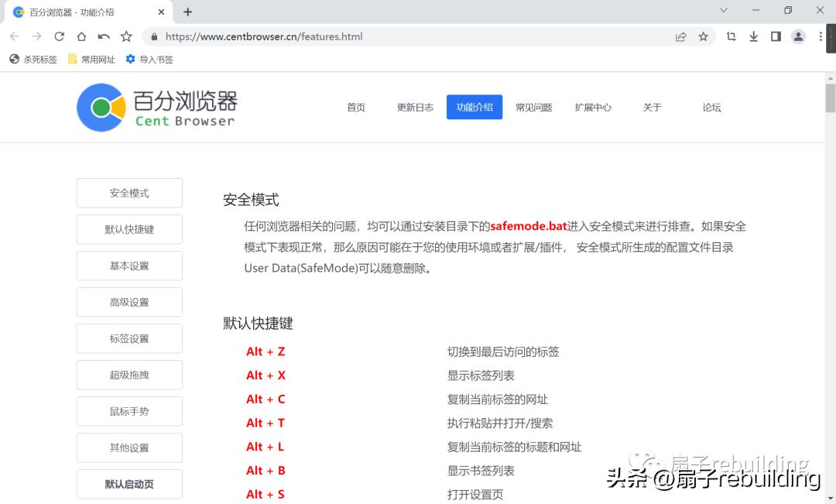Open the screenshot capture tool icon

[731, 36]
